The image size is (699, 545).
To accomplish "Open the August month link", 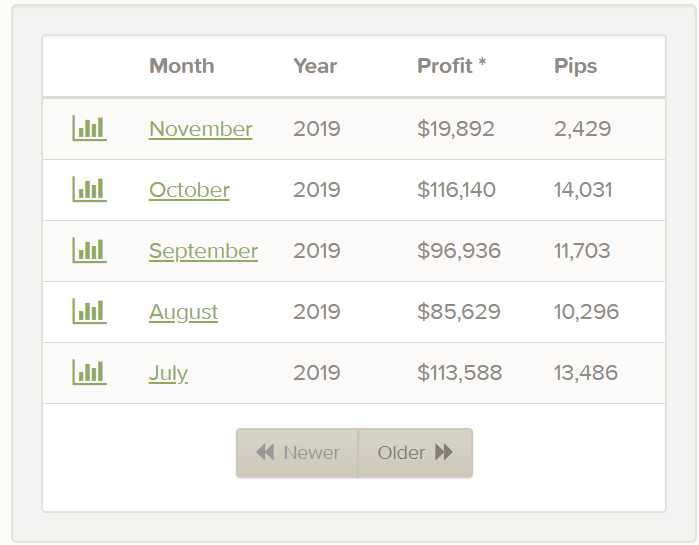I will (x=183, y=312).
